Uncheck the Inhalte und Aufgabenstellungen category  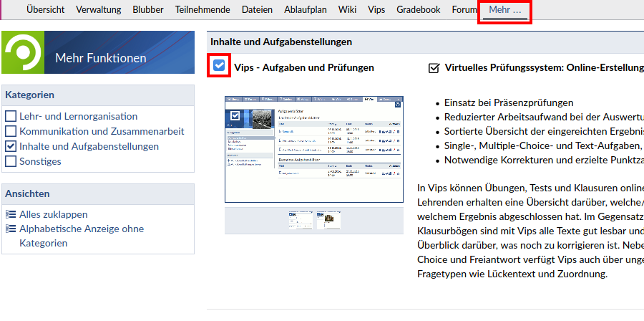tap(11, 146)
